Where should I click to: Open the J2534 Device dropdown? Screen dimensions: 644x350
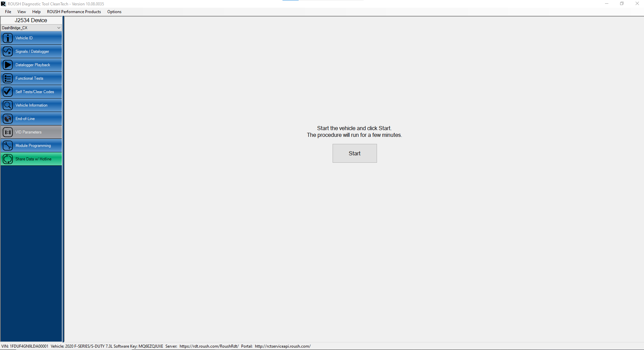[x=31, y=28]
